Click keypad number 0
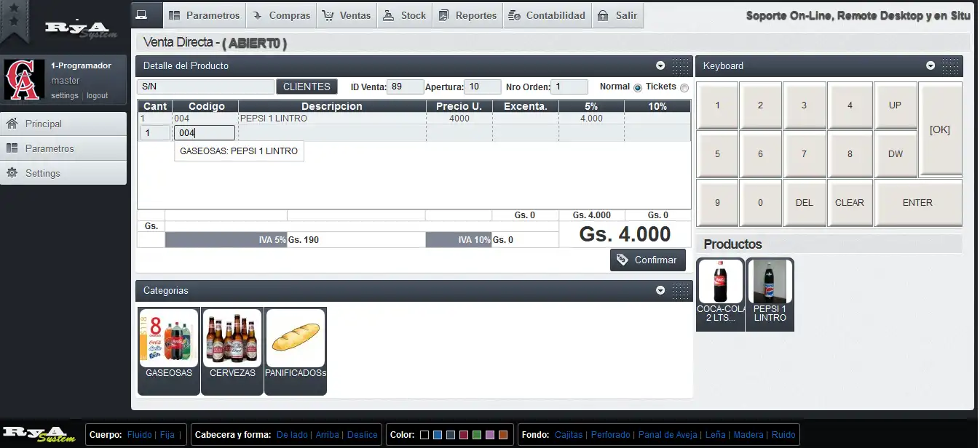The height and width of the screenshot is (448, 980). (x=760, y=203)
